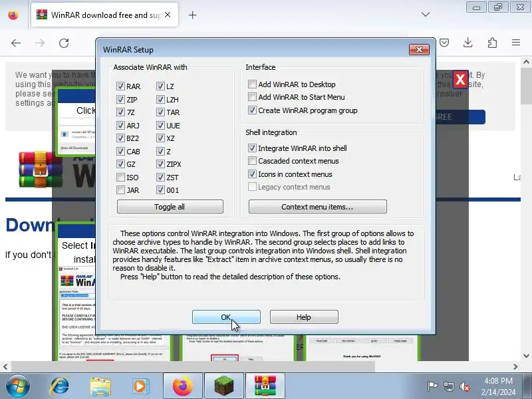Reload the current Firefox page
Screen dimensions: 532x399
click(64, 43)
